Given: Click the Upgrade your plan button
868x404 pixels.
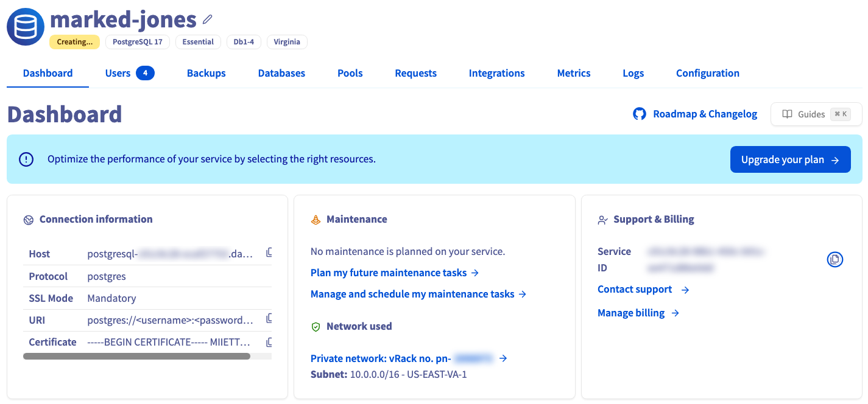Looking at the screenshot, I should click(791, 159).
